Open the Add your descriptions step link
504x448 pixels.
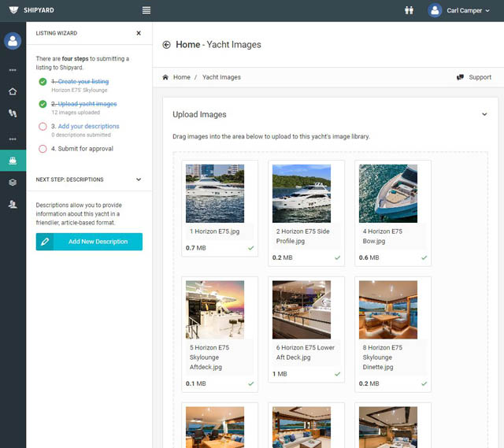(x=88, y=126)
